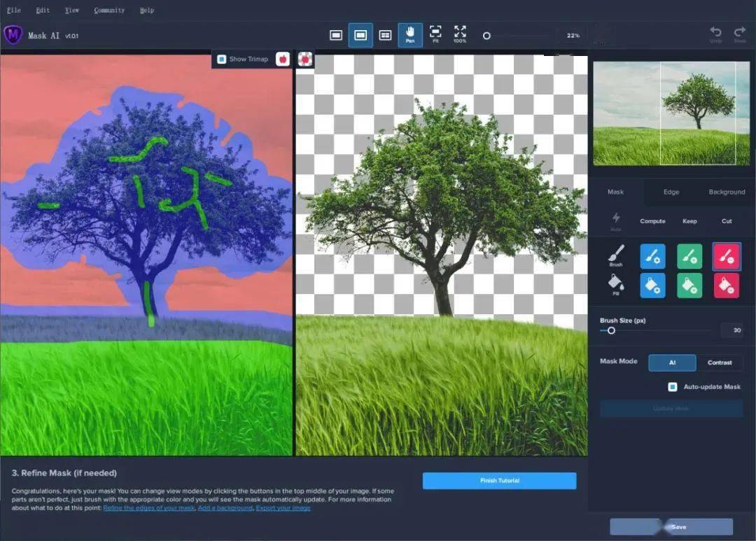756x541 pixels.
Task: Open the Community menu
Action: coord(109,10)
